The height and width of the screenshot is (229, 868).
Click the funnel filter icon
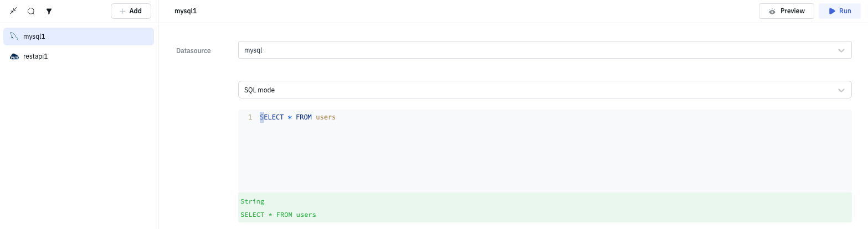coord(49,11)
